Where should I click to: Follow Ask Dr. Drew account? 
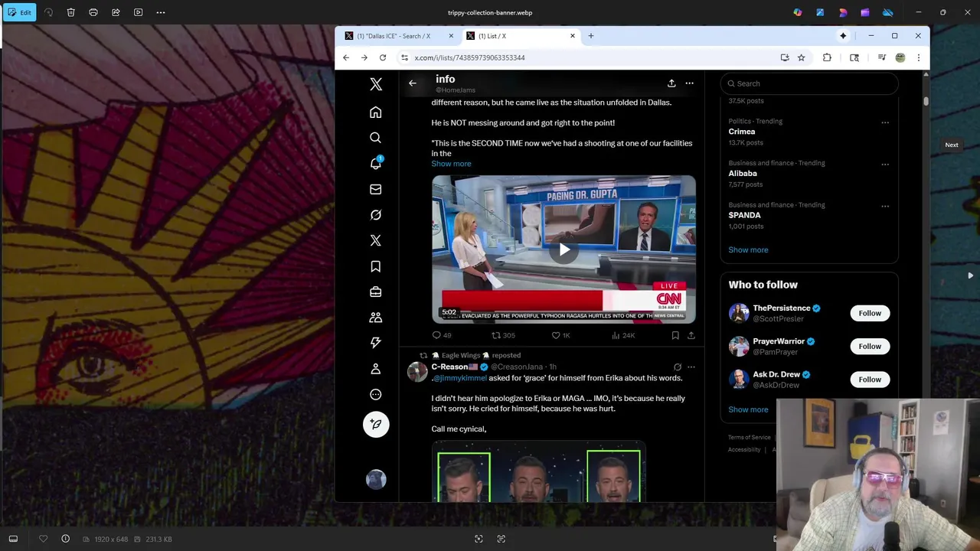click(x=870, y=380)
